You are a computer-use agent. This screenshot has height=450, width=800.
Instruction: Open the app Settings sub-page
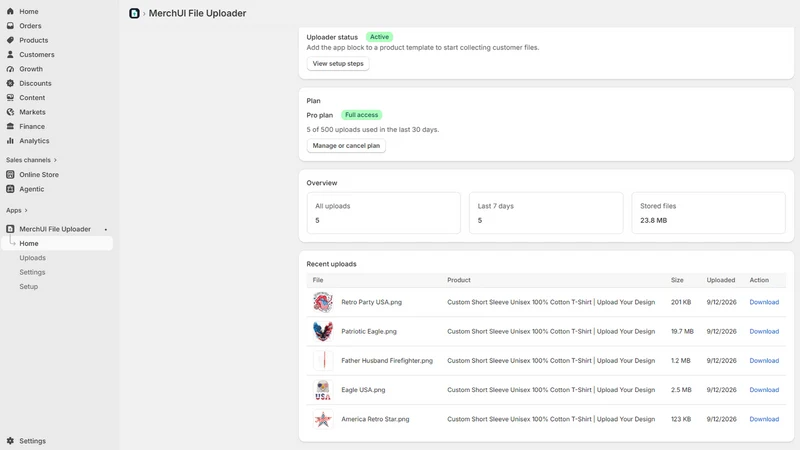click(x=32, y=272)
